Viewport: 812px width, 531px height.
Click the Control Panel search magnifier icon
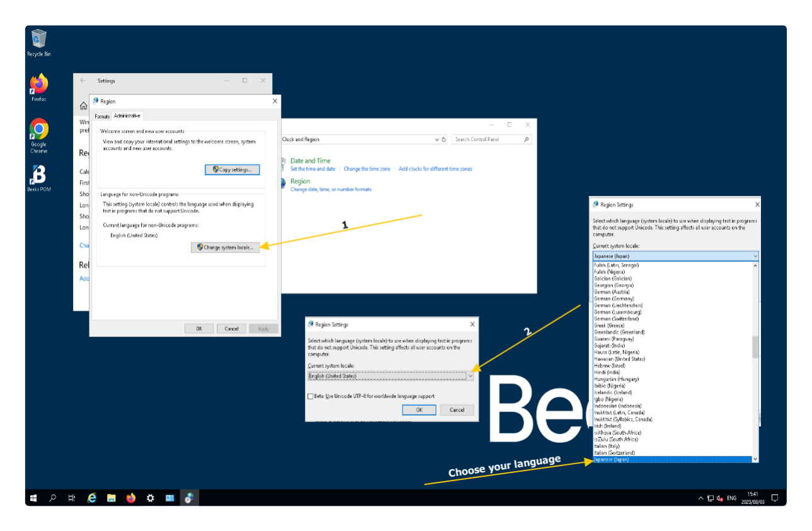pyautogui.click(x=526, y=139)
